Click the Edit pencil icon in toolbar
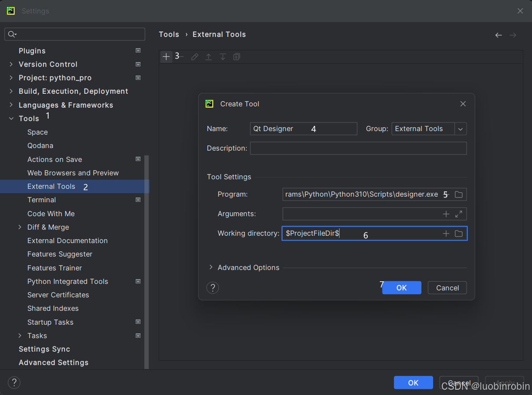Screen dimensions: 532x395 [195, 57]
